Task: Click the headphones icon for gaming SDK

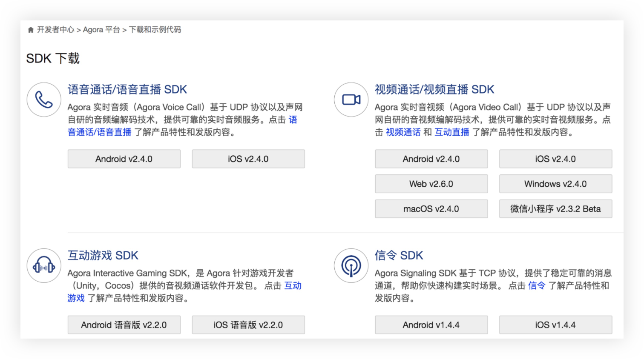Action: (44, 266)
